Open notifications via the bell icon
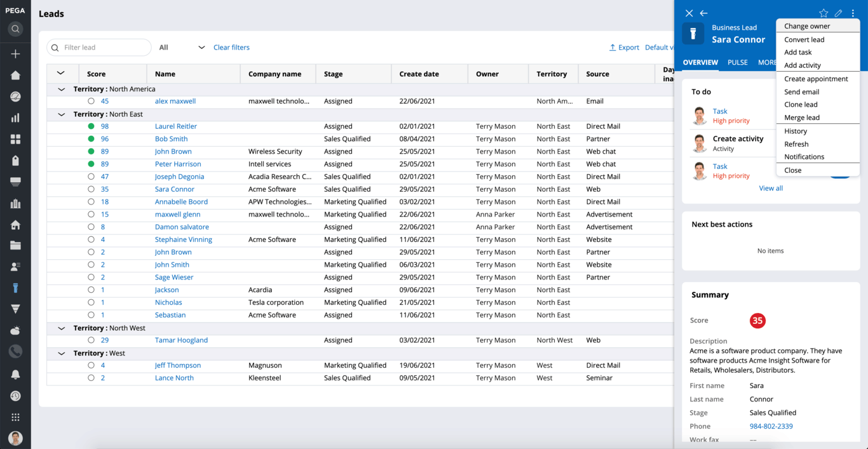Viewport: 868px width, 449px height. (15, 373)
